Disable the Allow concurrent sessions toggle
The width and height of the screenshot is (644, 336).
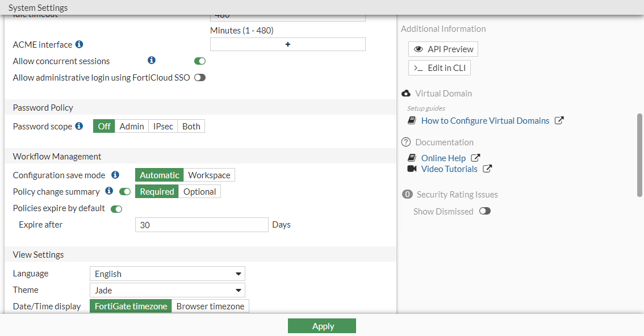point(200,61)
